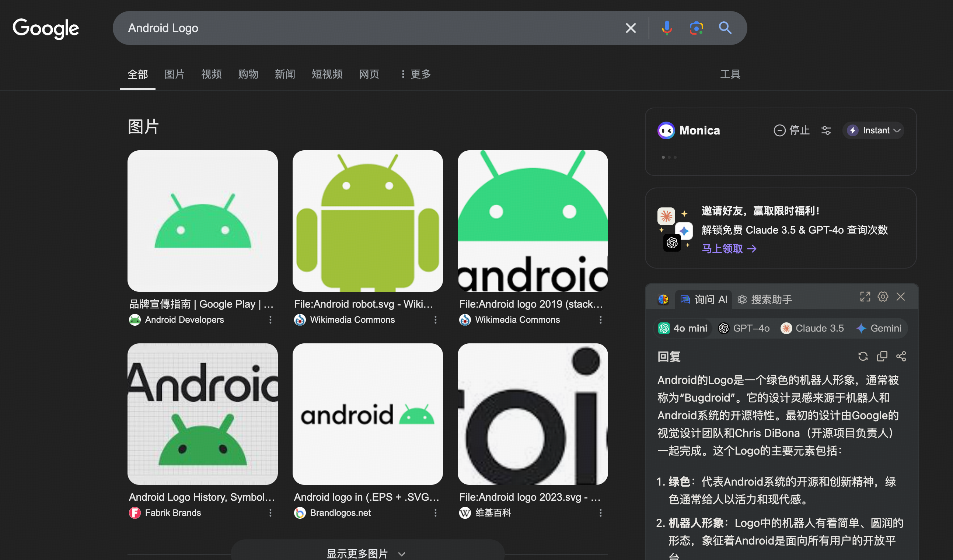Open AI panel settings gear
This screenshot has height=560, width=953.
tap(883, 297)
